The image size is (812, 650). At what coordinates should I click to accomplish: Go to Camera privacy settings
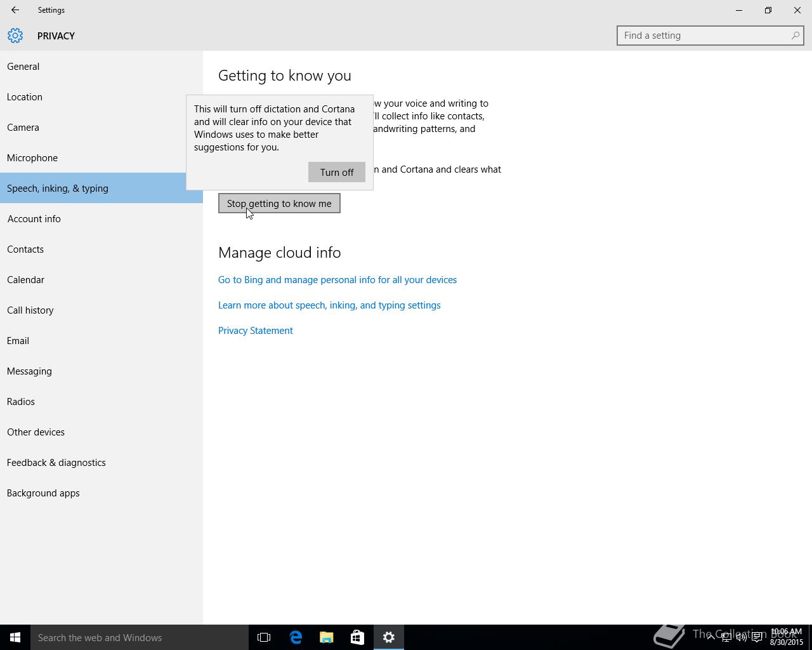(101, 127)
